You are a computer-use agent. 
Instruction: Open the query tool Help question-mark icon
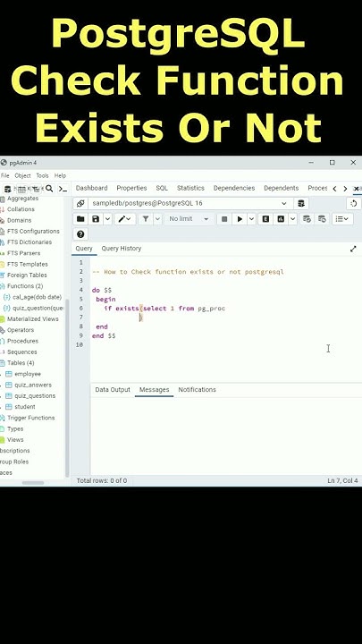pos(80,234)
